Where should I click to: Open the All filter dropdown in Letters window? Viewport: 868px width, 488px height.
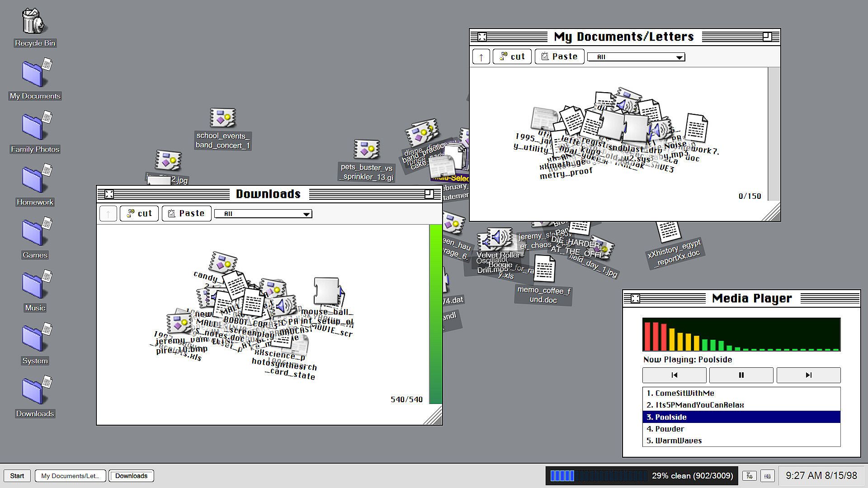click(x=636, y=57)
